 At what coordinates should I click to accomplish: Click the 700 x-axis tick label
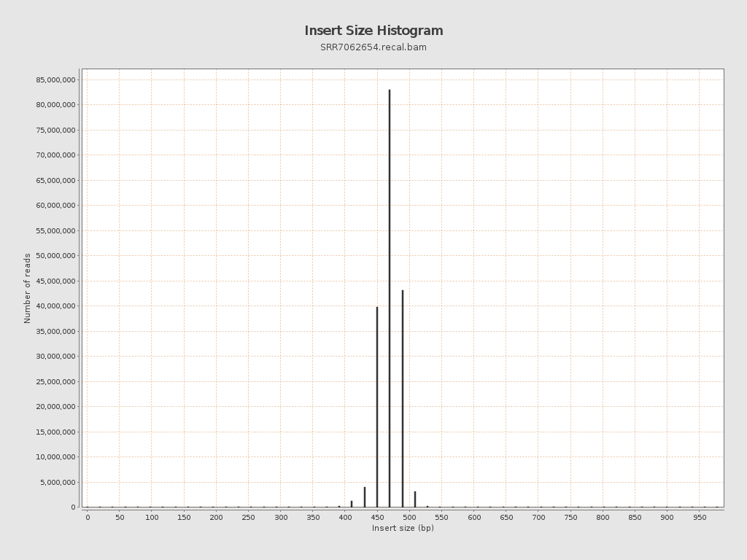tap(538, 517)
